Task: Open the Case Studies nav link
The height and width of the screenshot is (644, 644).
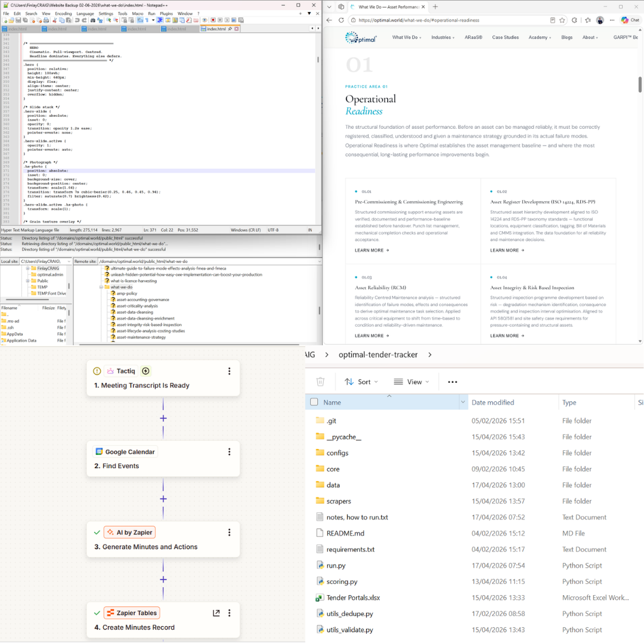Action: click(x=505, y=38)
